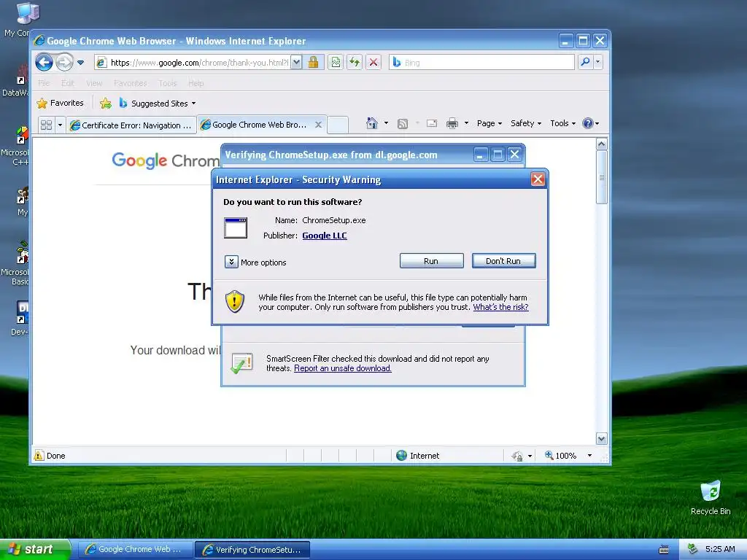Click Report an unsafe download link

pos(343,368)
